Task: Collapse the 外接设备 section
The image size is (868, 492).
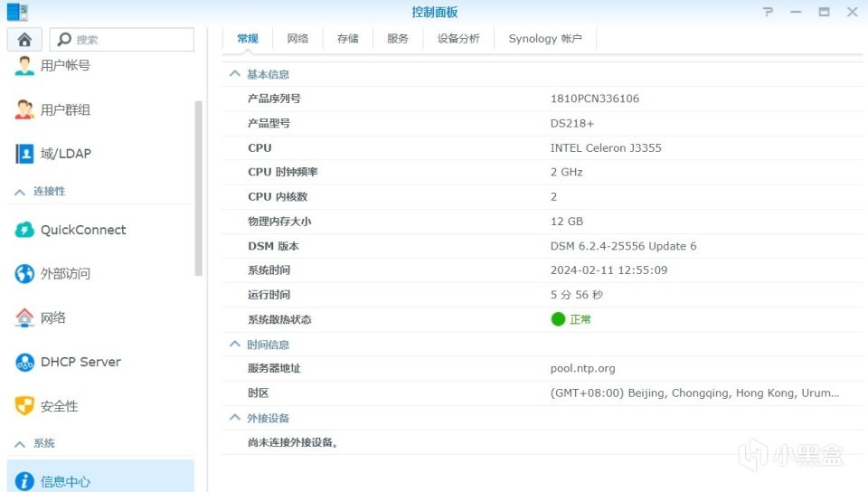Action: click(x=235, y=418)
